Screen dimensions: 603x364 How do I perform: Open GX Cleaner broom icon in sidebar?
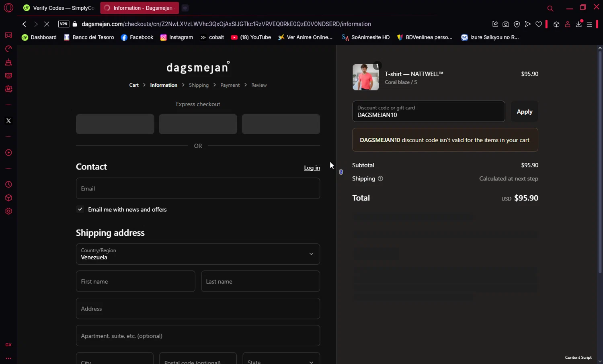point(8,62)
